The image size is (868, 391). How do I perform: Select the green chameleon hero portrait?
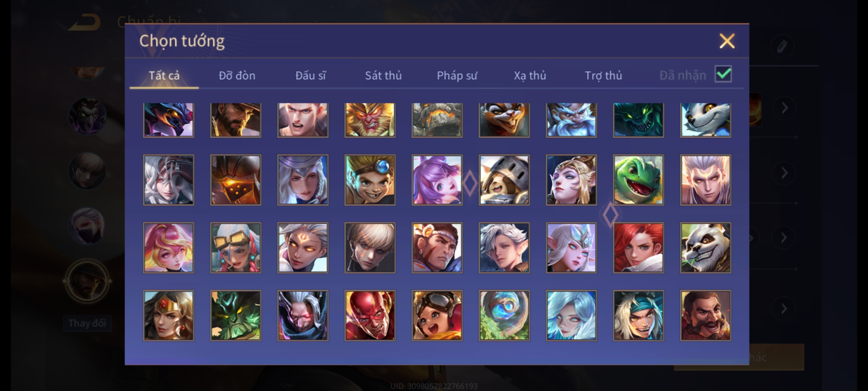tap(638, 180)
